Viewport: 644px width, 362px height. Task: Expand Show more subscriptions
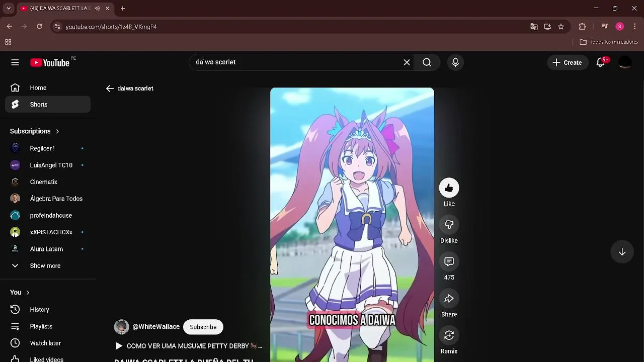pyautogui.click(x=48, y=265)
